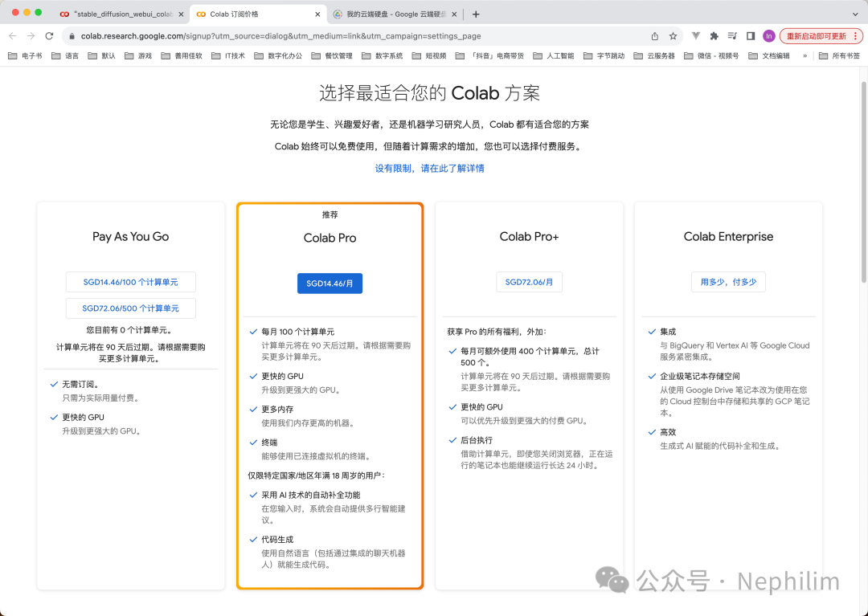The width and height of the screenshot is (868, 616).
Task: Bookmark this page with the star icon
Action: [x=674, y=36]
